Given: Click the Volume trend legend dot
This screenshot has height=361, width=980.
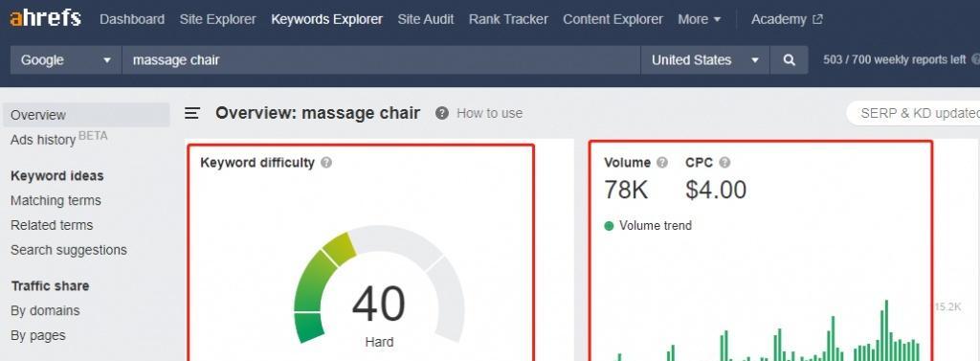Looking at the screenshot, I should pyautogui.click(x=610, y=226).
